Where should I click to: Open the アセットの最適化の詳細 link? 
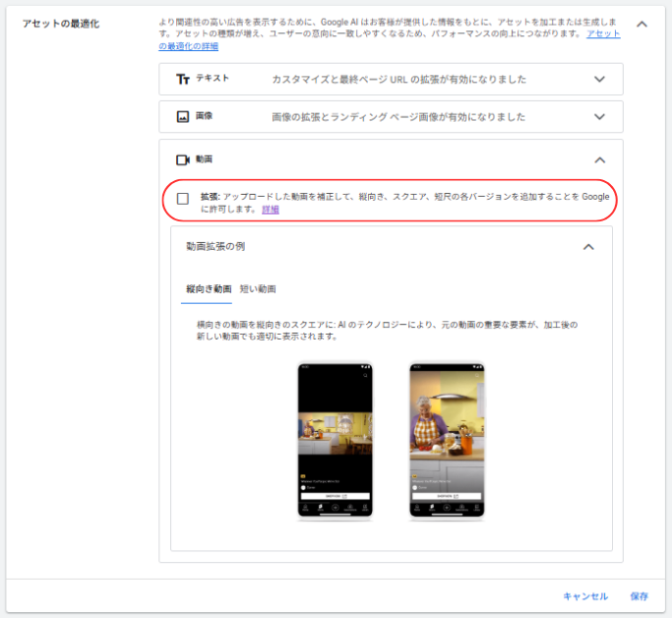point(189,46)
